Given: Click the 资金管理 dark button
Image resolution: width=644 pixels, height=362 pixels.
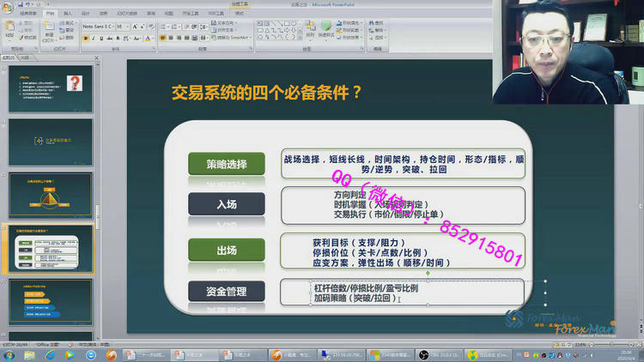Looking at the screenshot, I should (227, 292).
